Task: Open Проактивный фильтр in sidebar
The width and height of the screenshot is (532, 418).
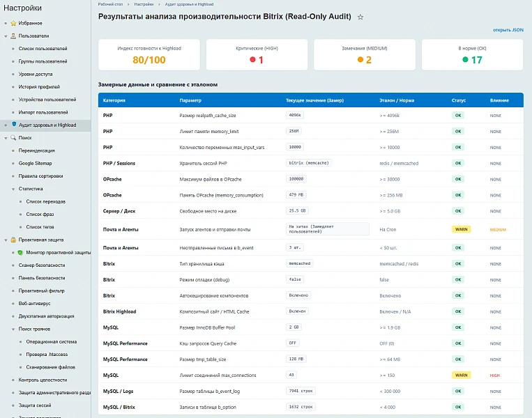Action: [41, 291]
